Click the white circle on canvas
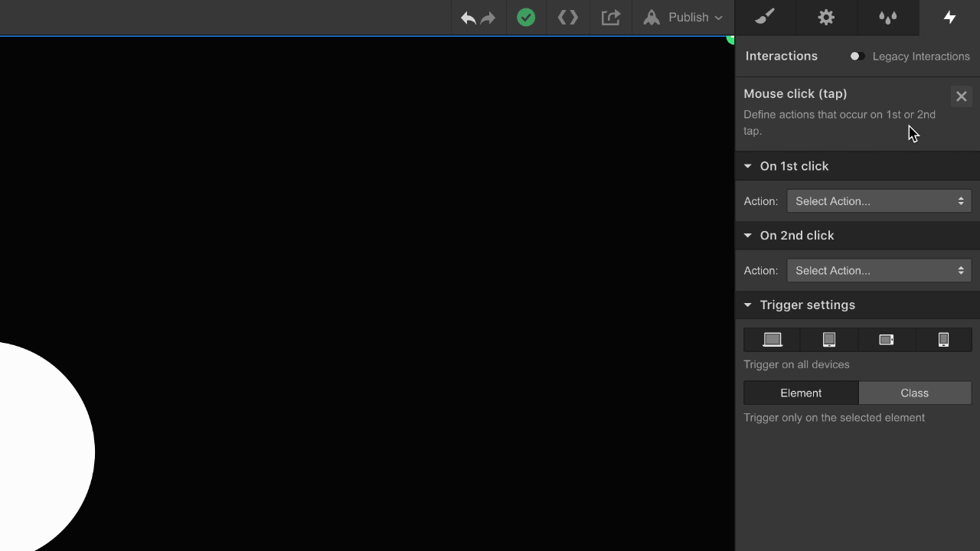 (x=42, y=448)
